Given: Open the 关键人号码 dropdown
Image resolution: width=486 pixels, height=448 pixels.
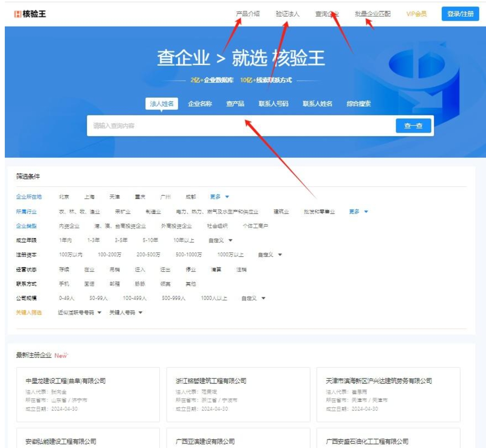Looking at the screenshot, I should coord(126,313).
